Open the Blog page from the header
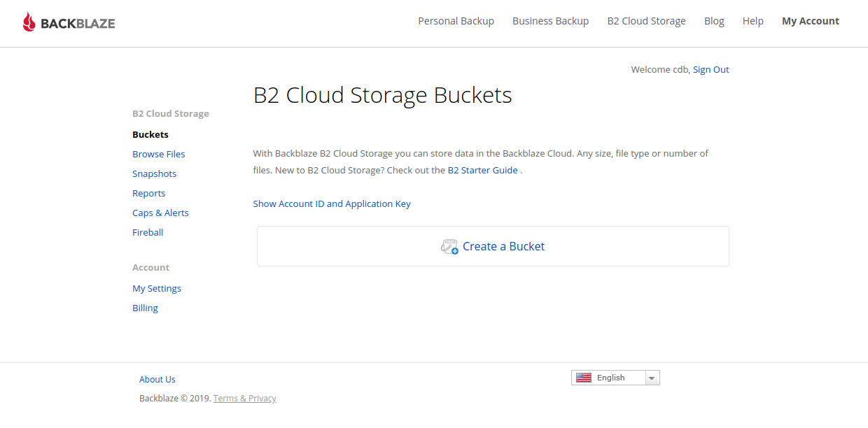This screenshot has width=868, height=428. (714, 21)
